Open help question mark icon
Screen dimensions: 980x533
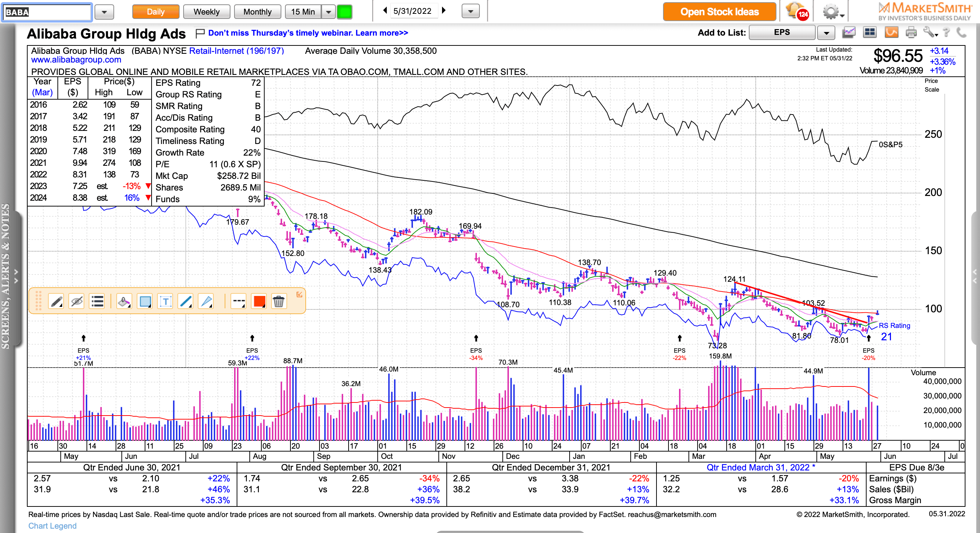[x=947, y=33]
